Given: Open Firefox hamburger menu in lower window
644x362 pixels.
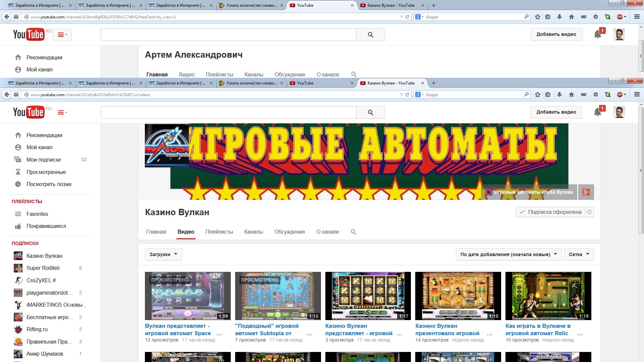Looking at the screenshot, I should (637, 95).
